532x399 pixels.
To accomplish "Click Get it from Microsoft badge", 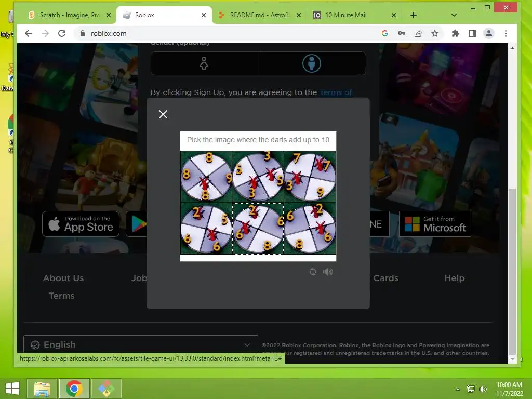I will (x=435, y=224).
